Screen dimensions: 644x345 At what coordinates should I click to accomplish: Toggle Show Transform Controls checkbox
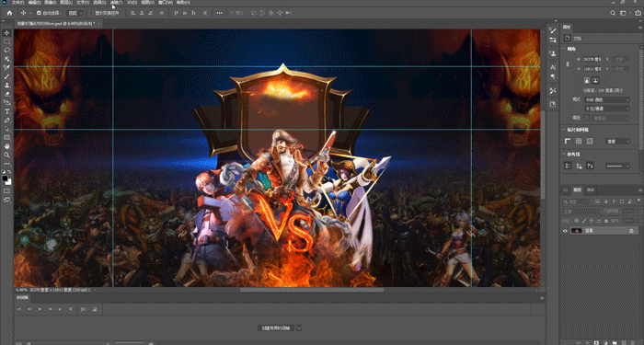tap(91, 13)
